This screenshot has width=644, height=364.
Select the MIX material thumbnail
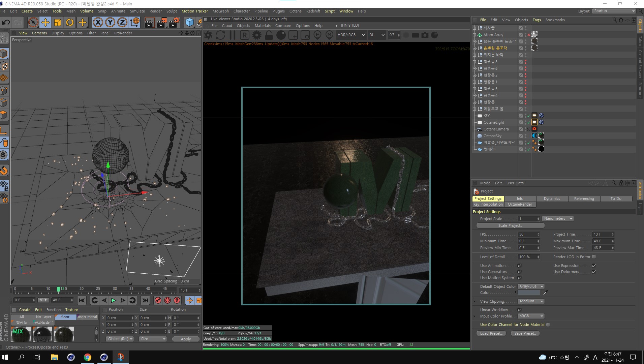pyautogui.click(x=21, y=334)
